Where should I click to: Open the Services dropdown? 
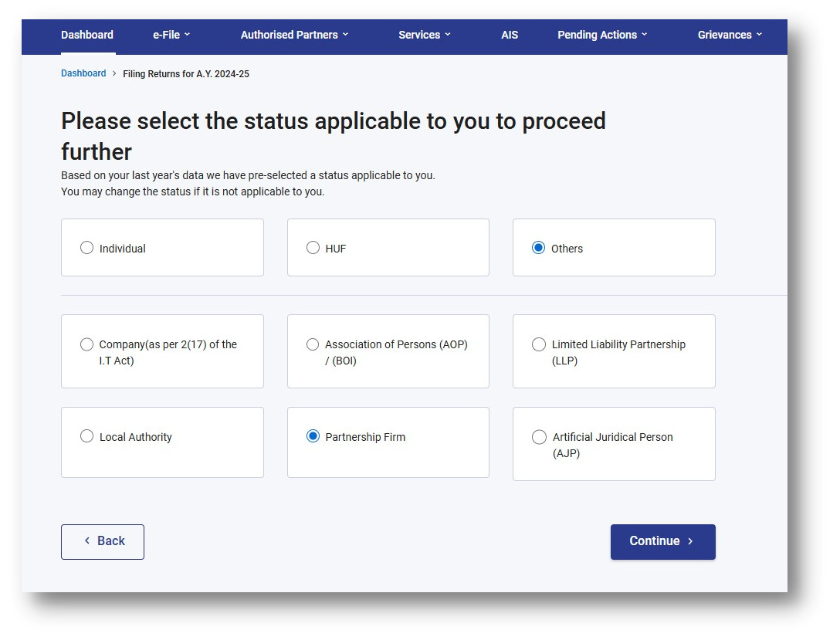424,35
